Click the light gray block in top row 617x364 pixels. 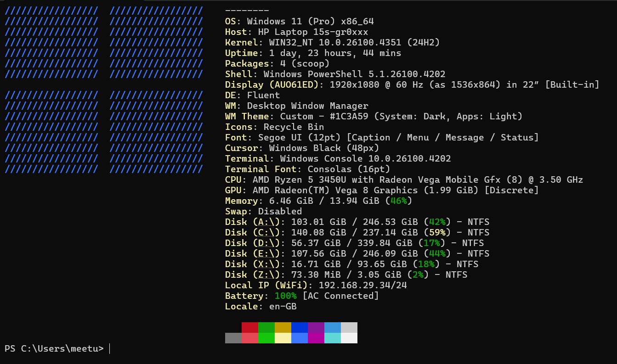pyautogui.click(x=349, y=327)
